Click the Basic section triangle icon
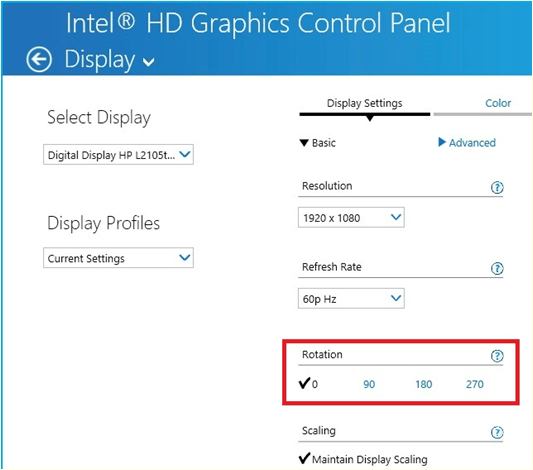The height and width of the screenshot is (470, 533). (x=304, y=143)
